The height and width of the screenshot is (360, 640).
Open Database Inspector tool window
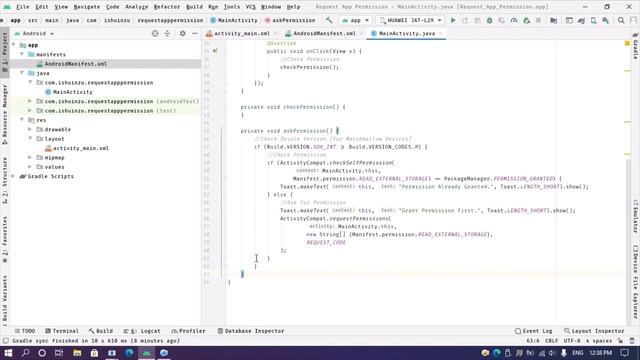pos(251,331)
